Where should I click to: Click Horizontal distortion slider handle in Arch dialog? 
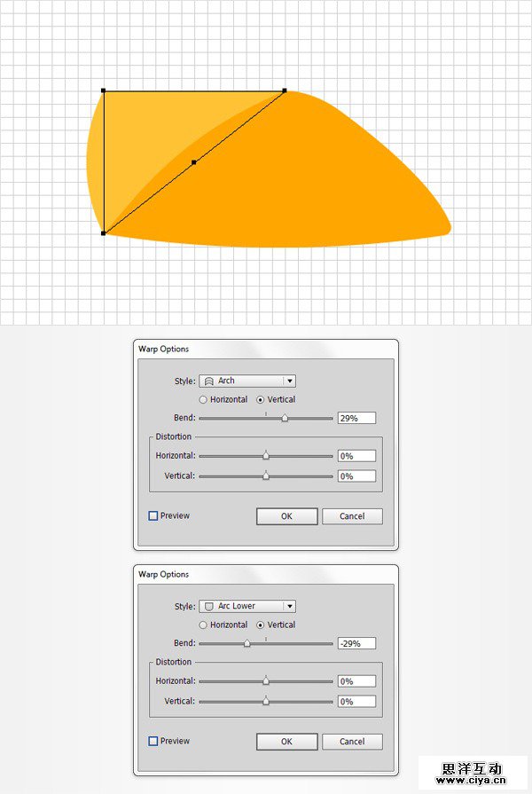266,456
